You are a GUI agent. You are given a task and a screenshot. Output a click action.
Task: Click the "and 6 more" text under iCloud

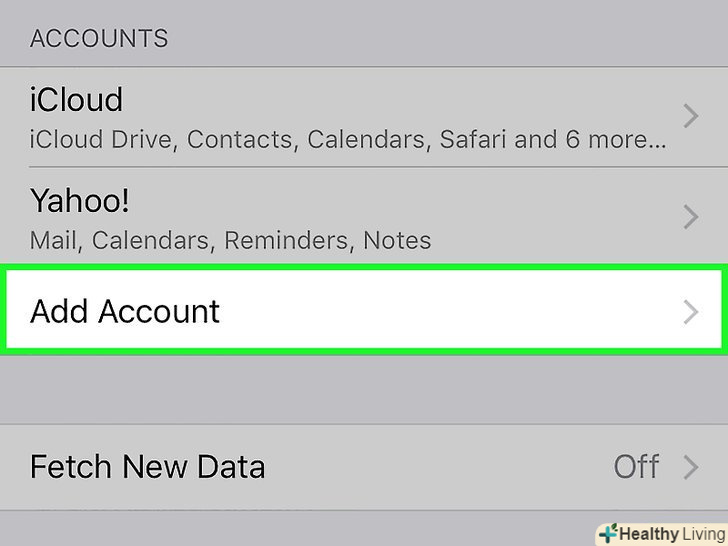click(x=600, y=139)
